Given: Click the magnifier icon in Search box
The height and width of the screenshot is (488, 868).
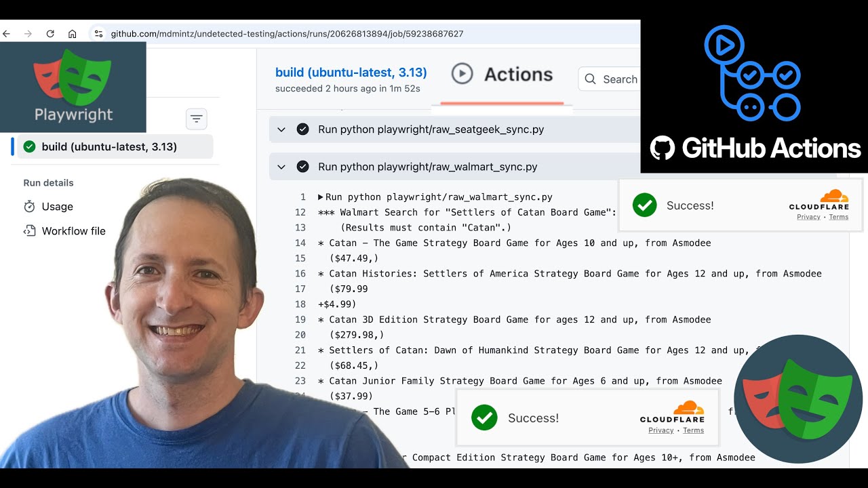Looking at the screenshot, I should [x=591, y=79].
